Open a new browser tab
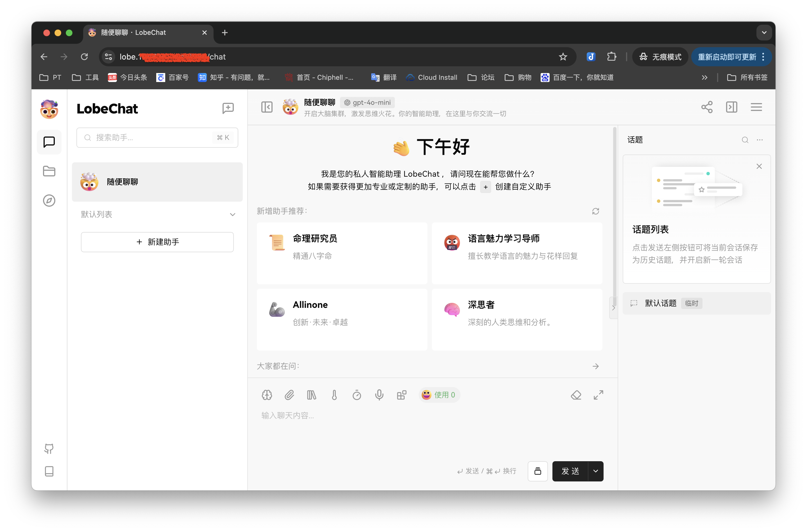807x532 pixels. point(225,33)
